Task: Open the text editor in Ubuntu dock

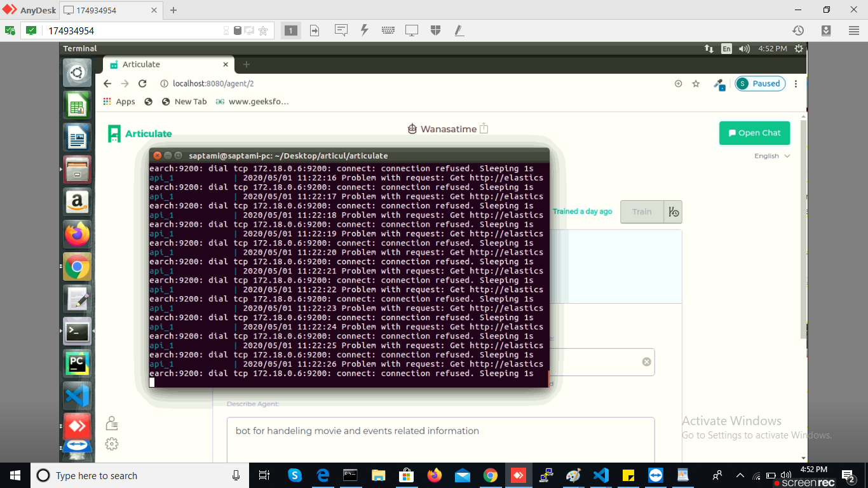Action: coord(77,300)
